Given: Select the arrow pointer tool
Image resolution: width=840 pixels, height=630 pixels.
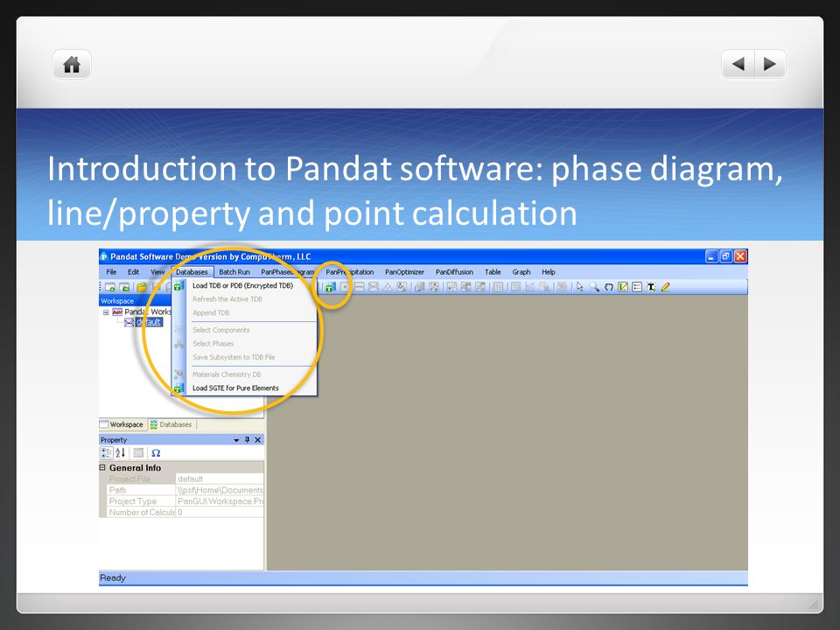Looking at the screenshot, I should click(x=579, y=287).
